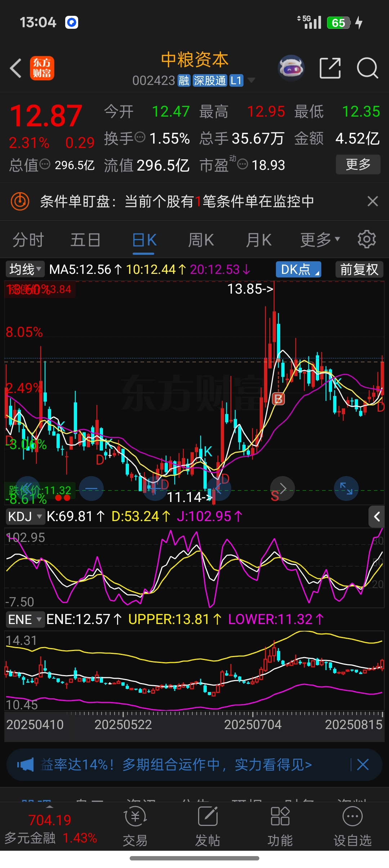Close the 益率达14% promo banner
The height and width of the screenshot is (868, 389).
pos(363,764)
